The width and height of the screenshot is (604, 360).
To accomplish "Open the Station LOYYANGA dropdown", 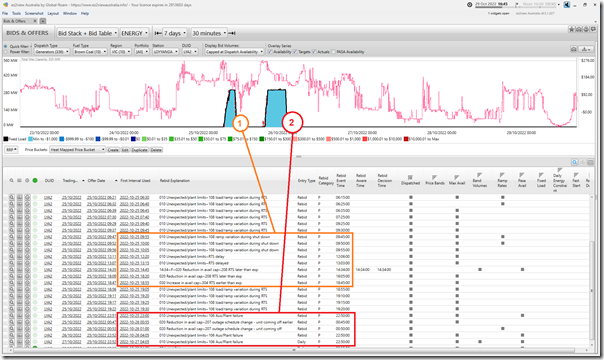I will point(166,52).
